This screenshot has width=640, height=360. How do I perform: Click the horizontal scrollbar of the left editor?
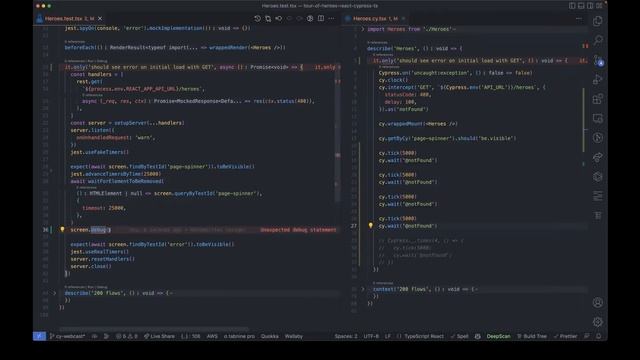[154, 329]
